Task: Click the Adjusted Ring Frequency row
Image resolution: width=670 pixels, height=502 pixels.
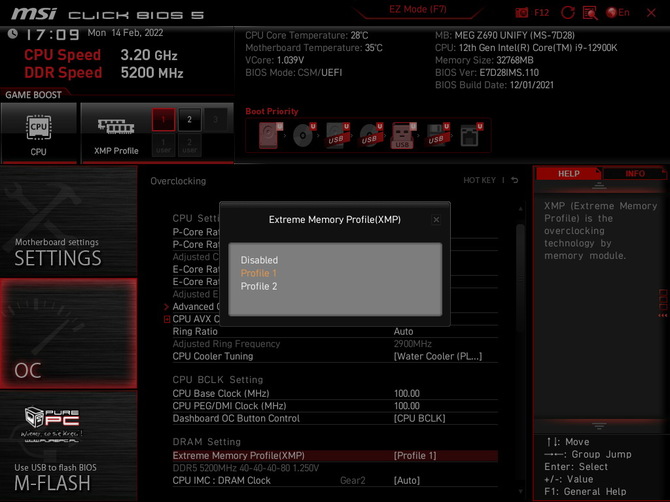Action: 335,344
